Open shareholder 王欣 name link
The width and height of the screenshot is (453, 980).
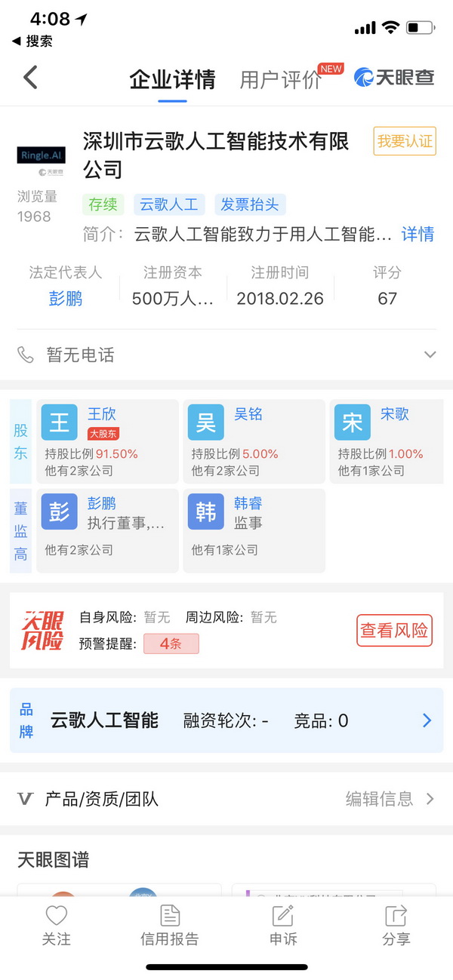[x=102, y=413]
